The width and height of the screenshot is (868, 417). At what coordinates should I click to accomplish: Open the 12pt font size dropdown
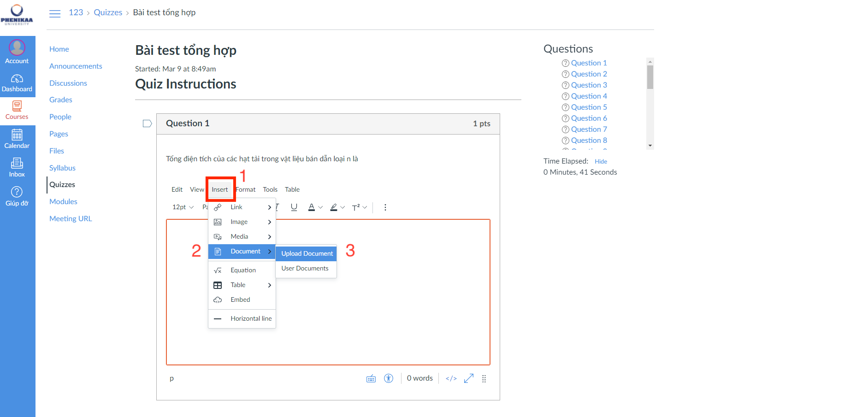183,207
